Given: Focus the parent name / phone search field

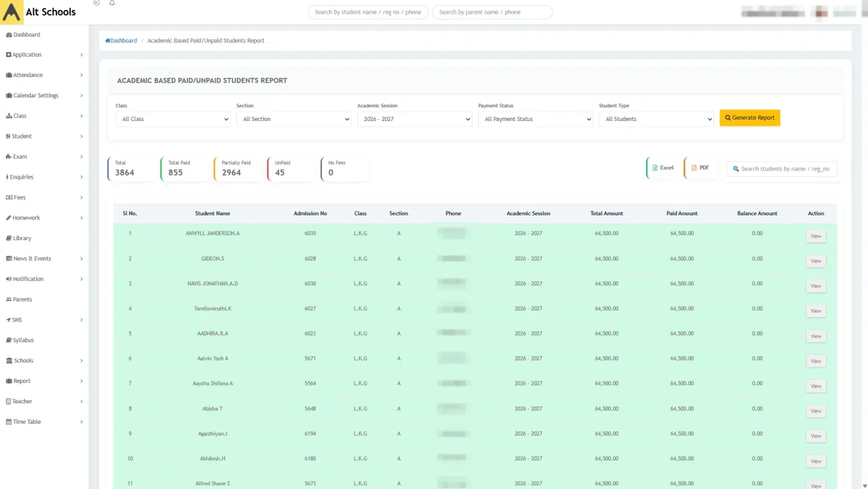Looking at the screenshot, I should 492,12.
